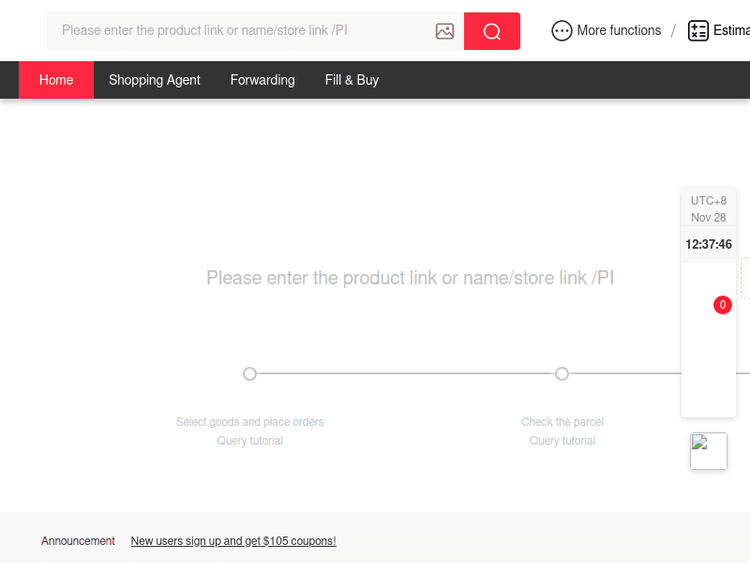Click the new users $105 coupons link
The height and width of the screenshot is (563, 750).
233,541
